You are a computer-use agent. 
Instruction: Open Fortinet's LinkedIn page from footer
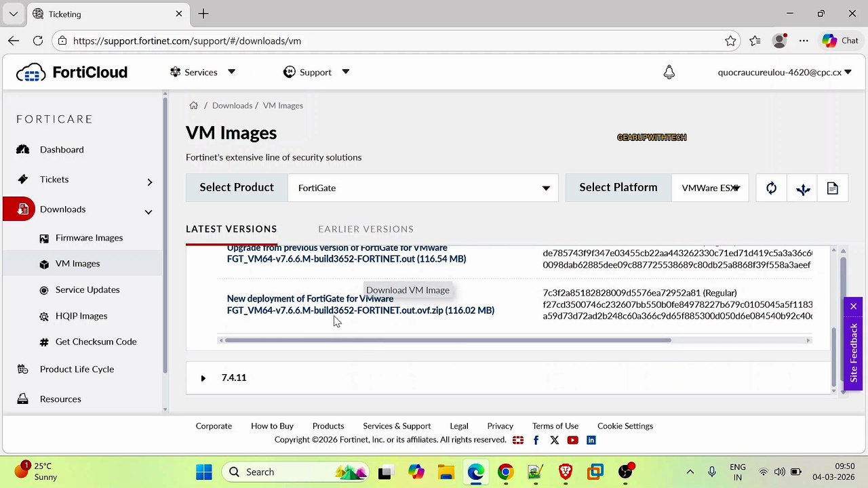591,440
